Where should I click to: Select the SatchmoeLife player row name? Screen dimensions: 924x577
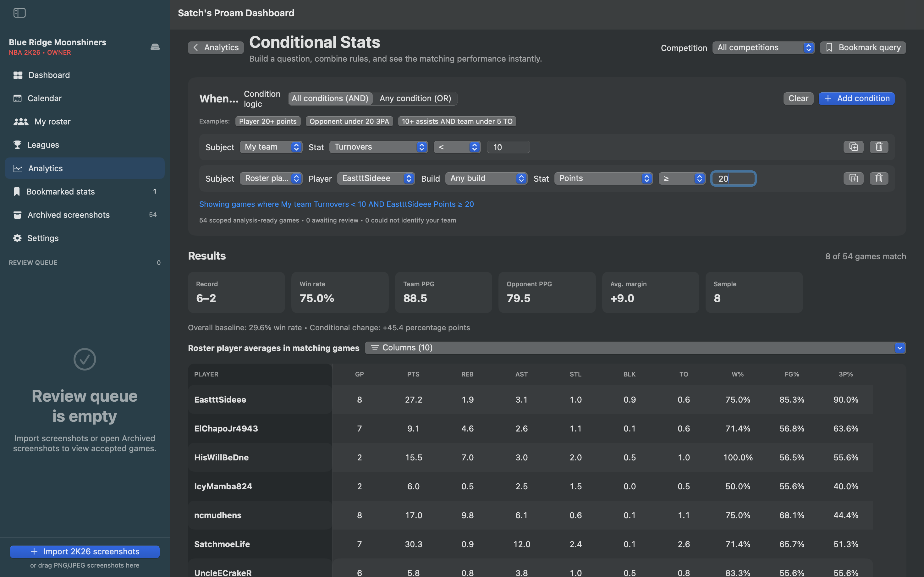[x=222, y=544]
